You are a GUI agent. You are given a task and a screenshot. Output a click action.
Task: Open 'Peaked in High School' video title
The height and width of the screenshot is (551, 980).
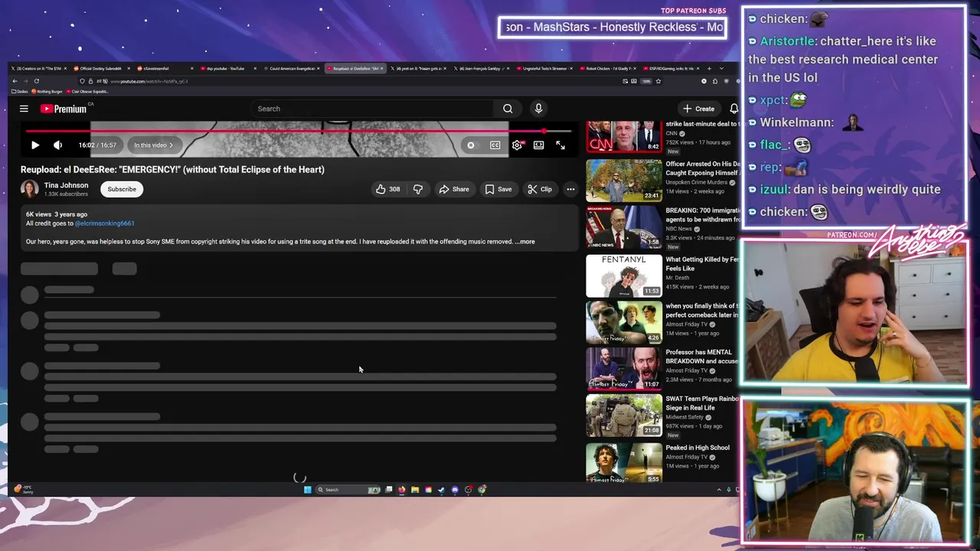tap(697, 448)
